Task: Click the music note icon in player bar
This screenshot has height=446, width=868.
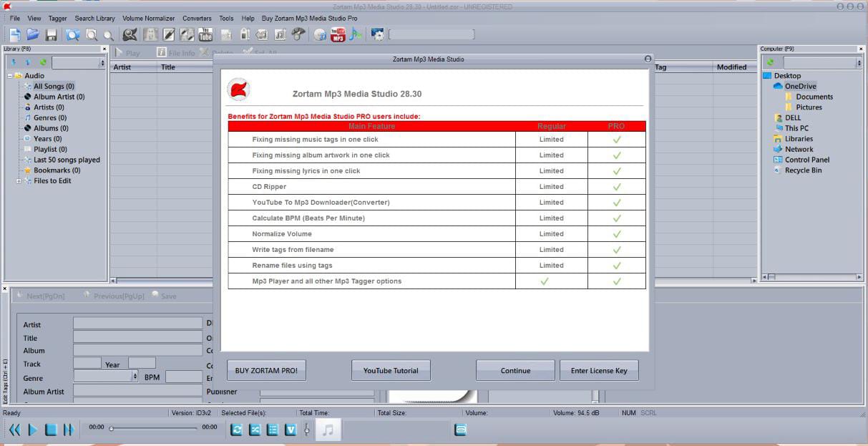Action: coord(328,430)
